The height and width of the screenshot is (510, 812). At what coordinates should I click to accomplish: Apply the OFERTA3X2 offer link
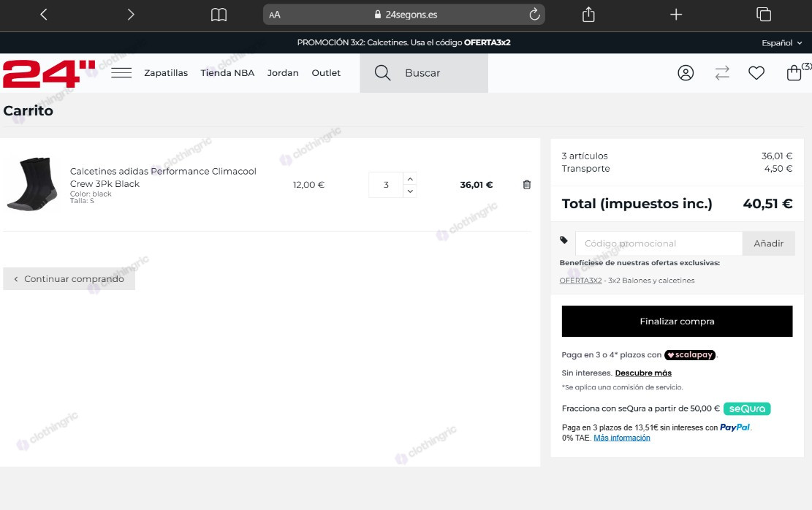[x=580, y=281]
